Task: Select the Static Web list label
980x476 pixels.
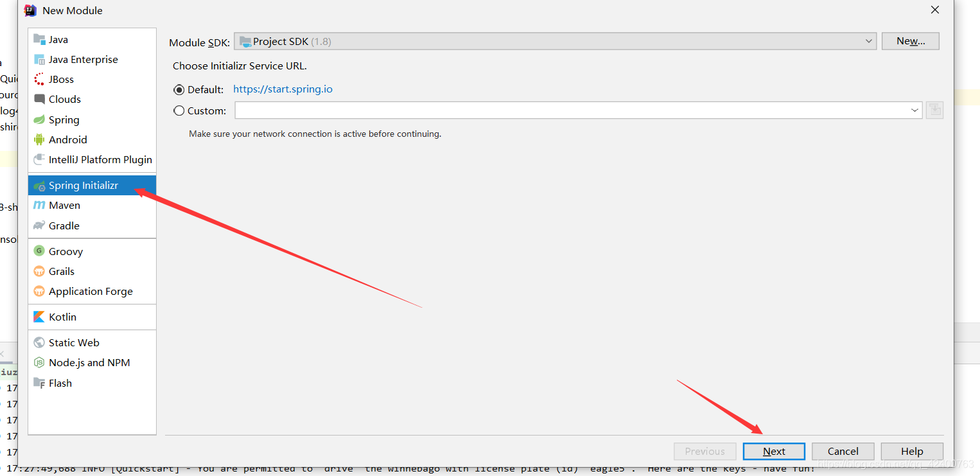Action: coord(74,342)
